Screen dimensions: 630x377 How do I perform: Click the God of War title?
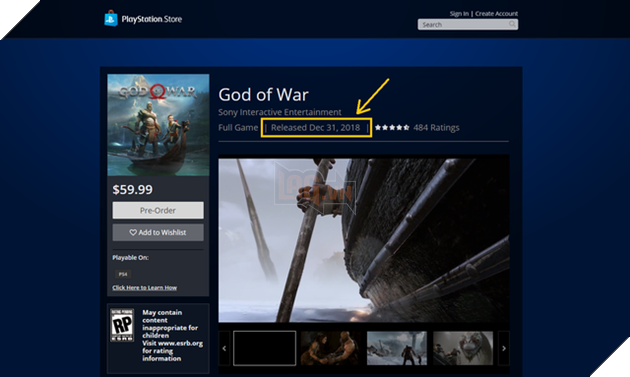(264, 95)
